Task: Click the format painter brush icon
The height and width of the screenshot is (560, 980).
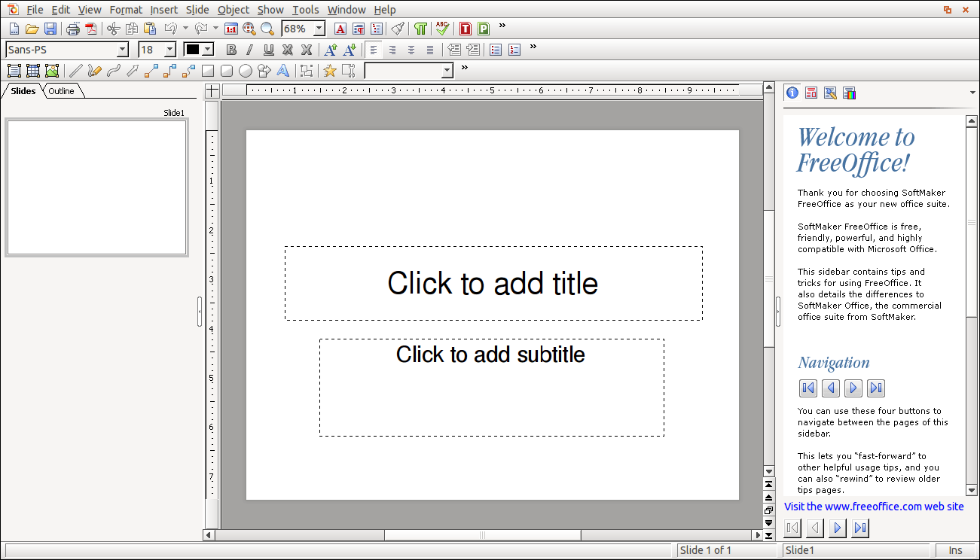Action: click(398, 29)
